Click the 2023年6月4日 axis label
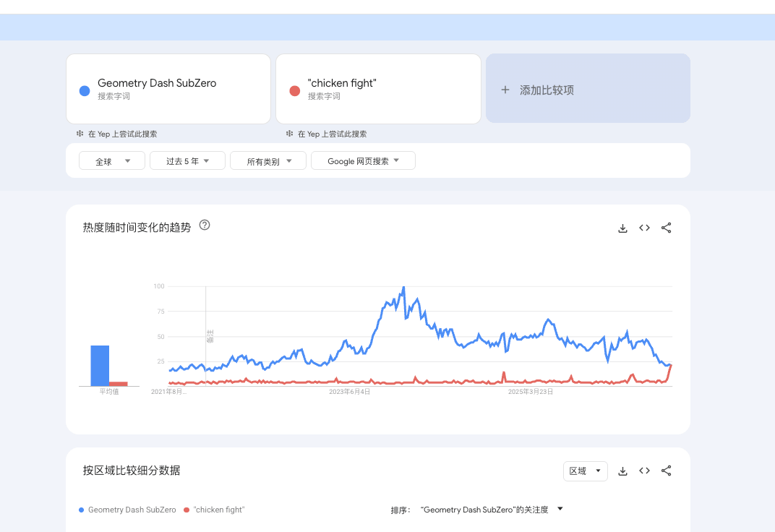 pyautogui.click(x=349, y=392)
